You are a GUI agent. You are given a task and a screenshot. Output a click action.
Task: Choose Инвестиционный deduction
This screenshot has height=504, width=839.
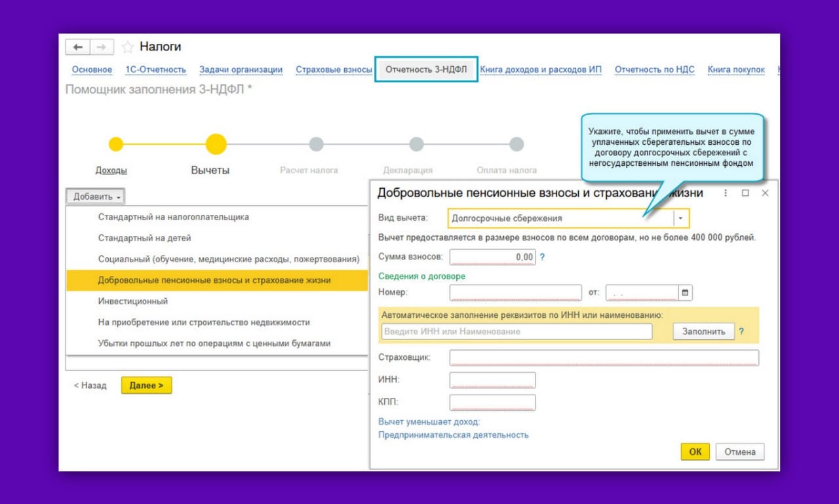(217, 301)
